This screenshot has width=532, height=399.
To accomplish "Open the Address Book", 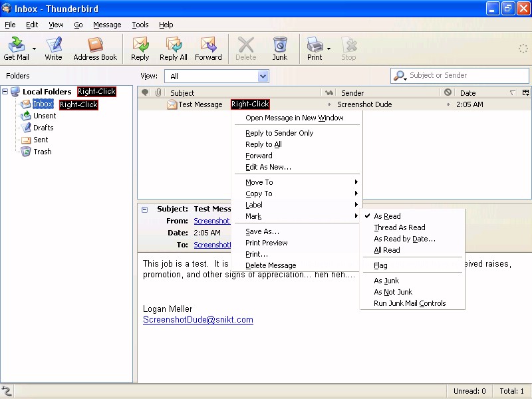I will 95,49.
